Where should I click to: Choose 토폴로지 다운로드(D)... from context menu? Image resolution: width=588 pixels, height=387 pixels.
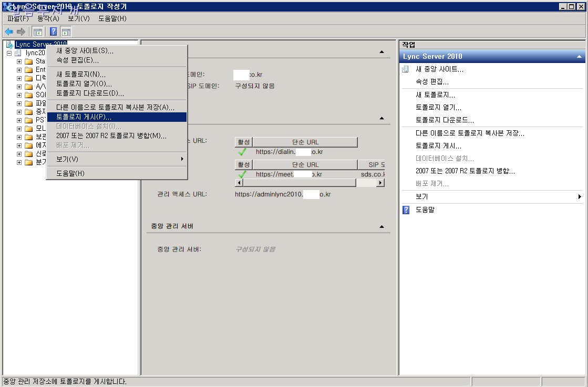(x=117, y=93)
